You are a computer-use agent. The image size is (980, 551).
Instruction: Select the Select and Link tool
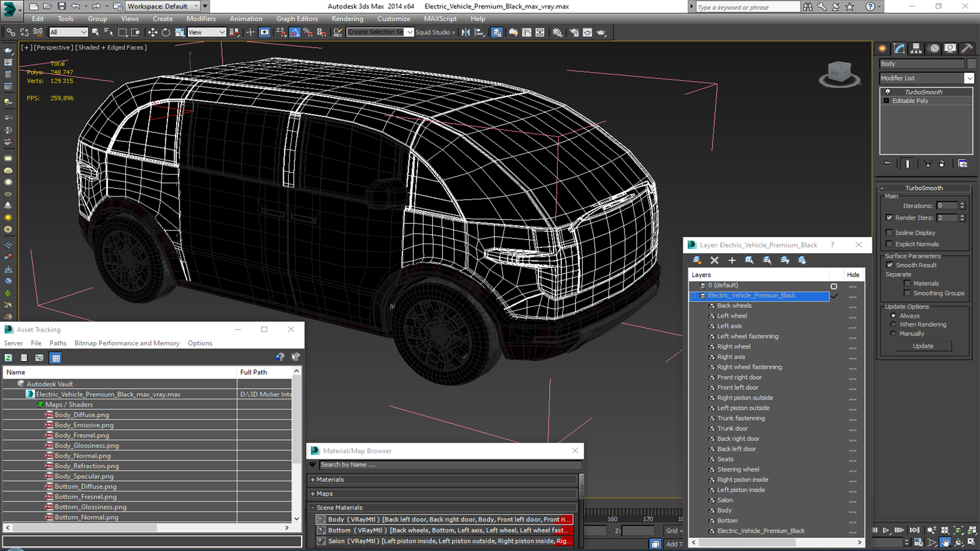11,32
